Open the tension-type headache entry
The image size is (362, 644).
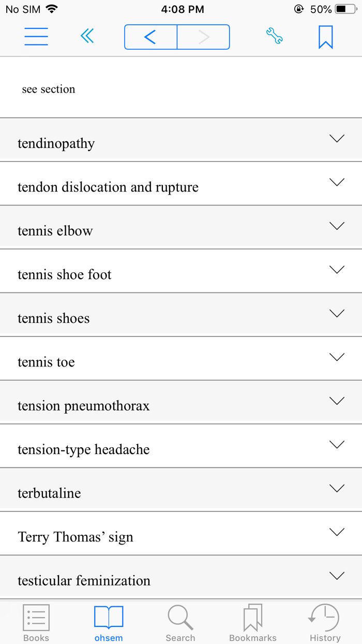pyautogui.click(x=84, y=449)
